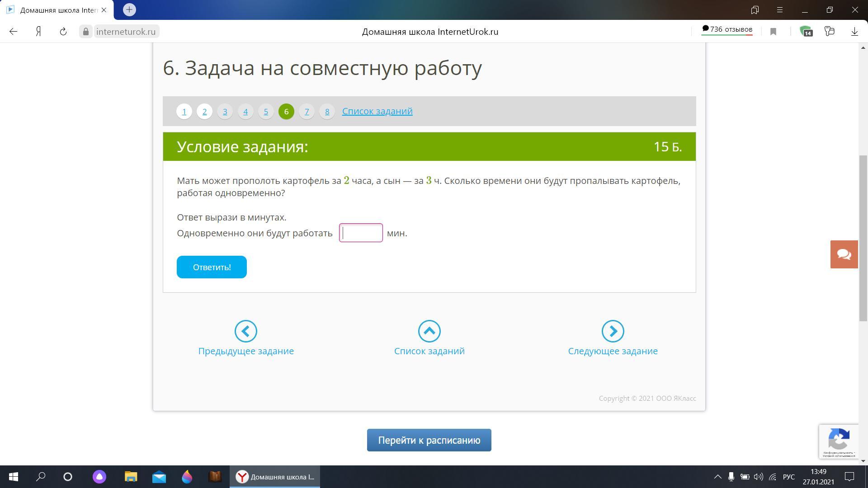Image resolution: width=868 pixels, height=488 pixels.
Task: Click the 736 отзывов reviews indicator
Action: (x=727, y=29)
